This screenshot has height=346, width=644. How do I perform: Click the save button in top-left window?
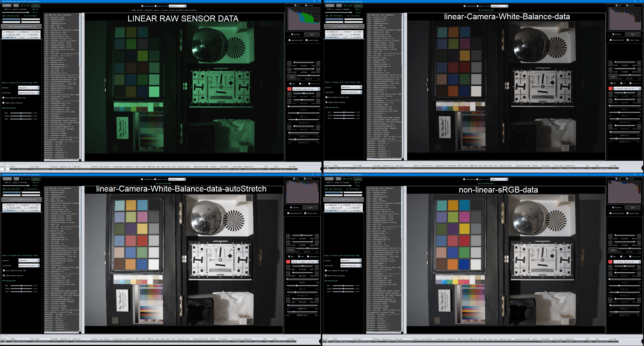(311, 34)
